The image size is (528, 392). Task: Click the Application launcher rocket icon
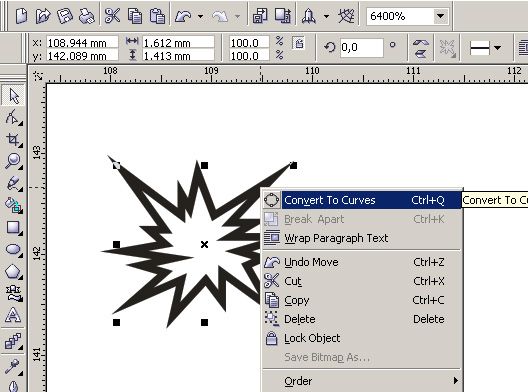click(x=308, y=16)
